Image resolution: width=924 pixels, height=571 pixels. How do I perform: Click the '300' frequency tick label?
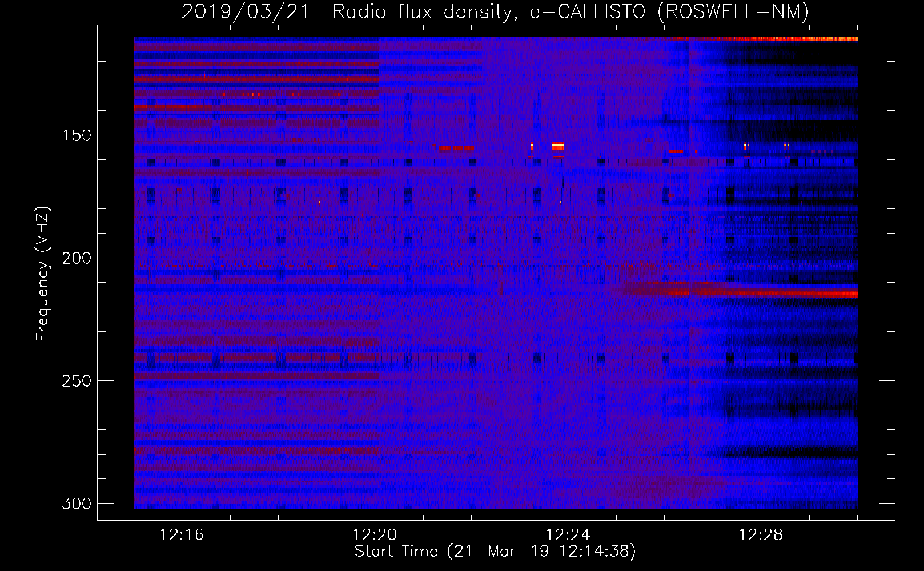click(77, 504)
